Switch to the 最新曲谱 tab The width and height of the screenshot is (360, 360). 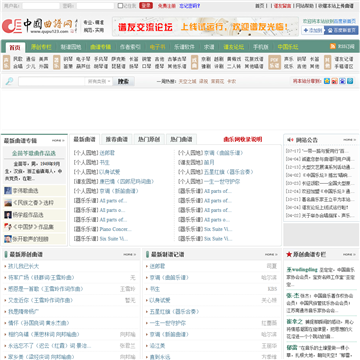pyautogui.click(x=85, y=139)
